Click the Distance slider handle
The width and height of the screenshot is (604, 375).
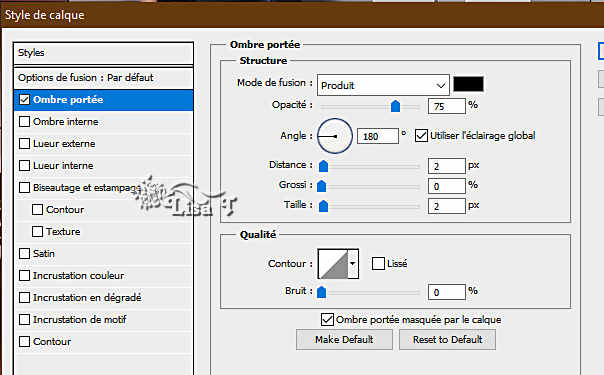(x=324, y=166)
